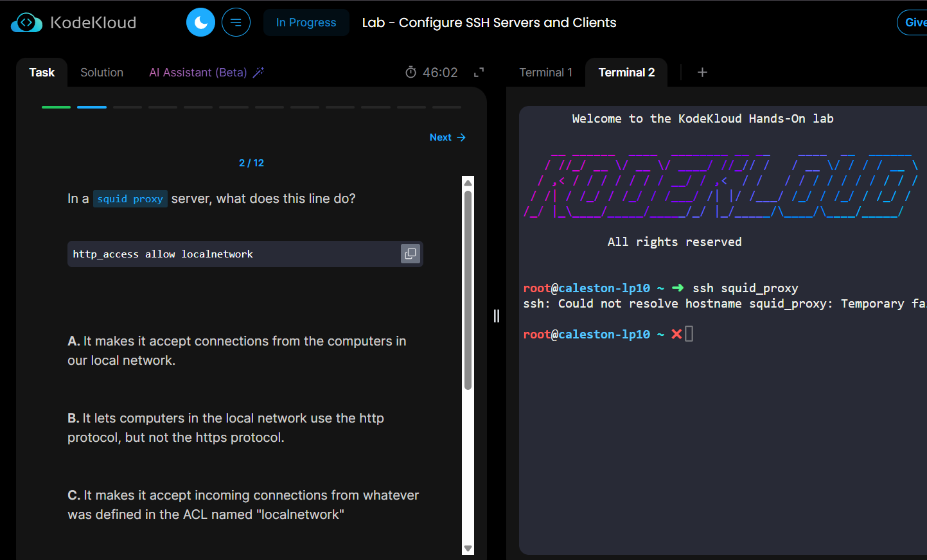This screenshot has width=927, height=560.
Task: Click the timer clock icon
Action: (411, 73)
